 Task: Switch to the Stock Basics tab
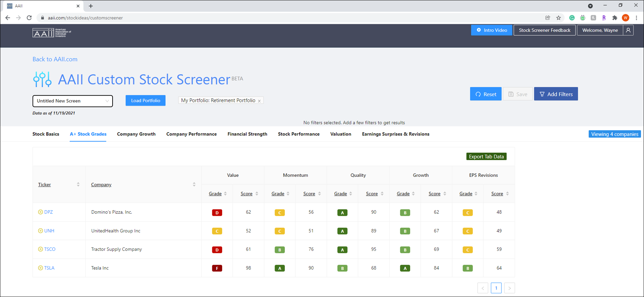46,134
